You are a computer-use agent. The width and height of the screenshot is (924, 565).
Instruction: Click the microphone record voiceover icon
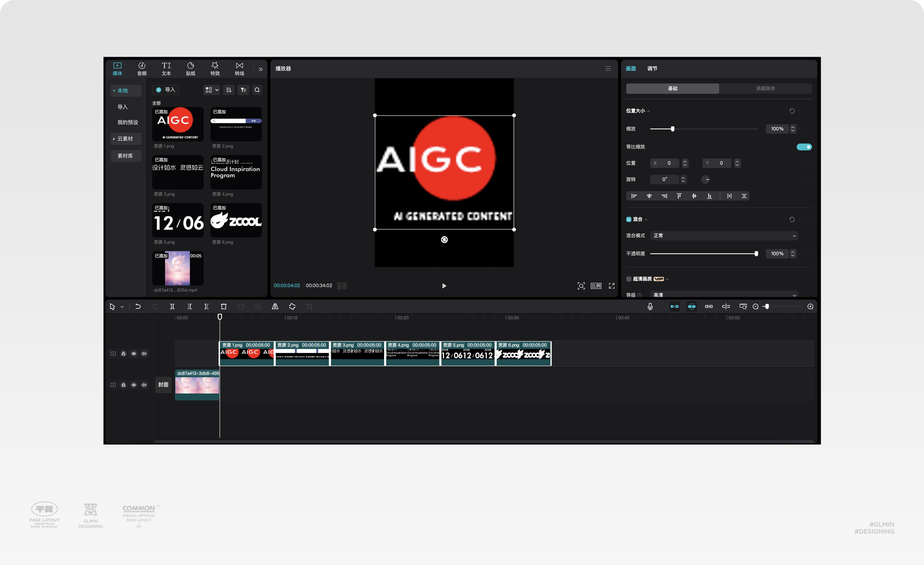[650, 306]
